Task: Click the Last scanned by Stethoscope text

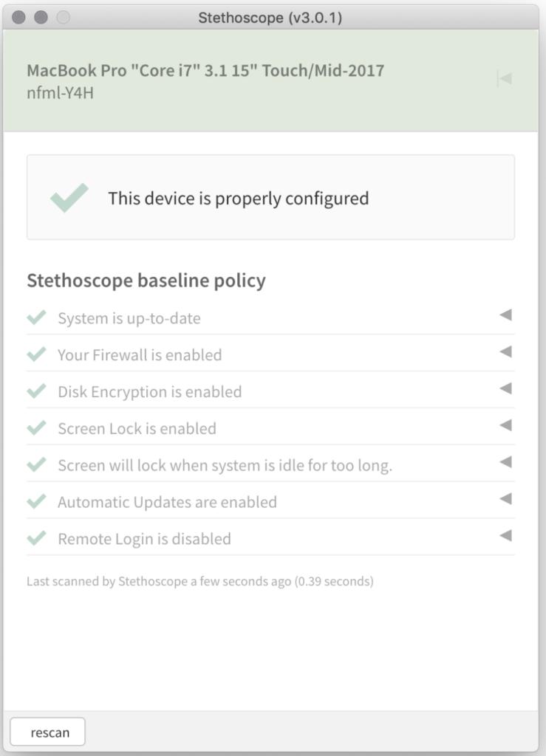Action: (199, 582)
